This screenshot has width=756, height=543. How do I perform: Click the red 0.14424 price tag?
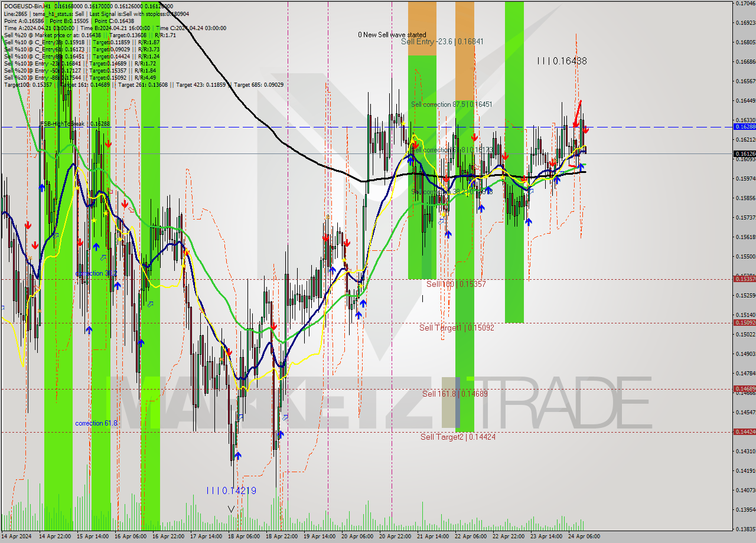click(744, 432)
